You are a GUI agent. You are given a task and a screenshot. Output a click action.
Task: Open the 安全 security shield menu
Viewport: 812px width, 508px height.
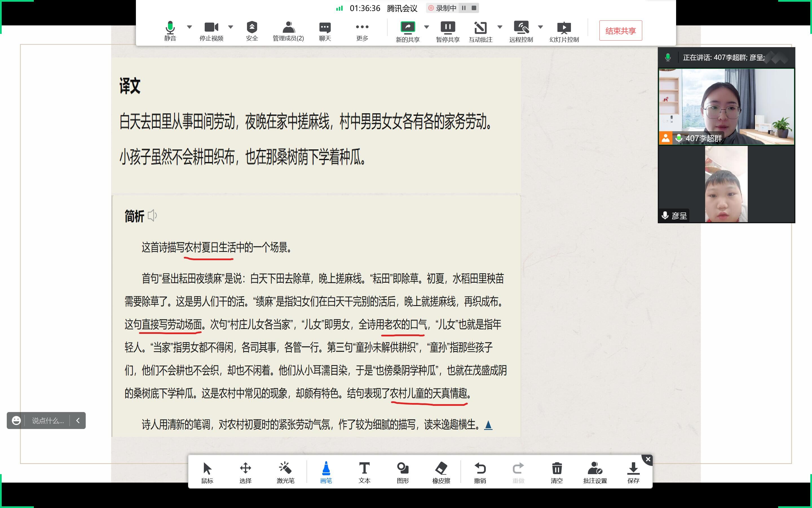tap(252, 31)
